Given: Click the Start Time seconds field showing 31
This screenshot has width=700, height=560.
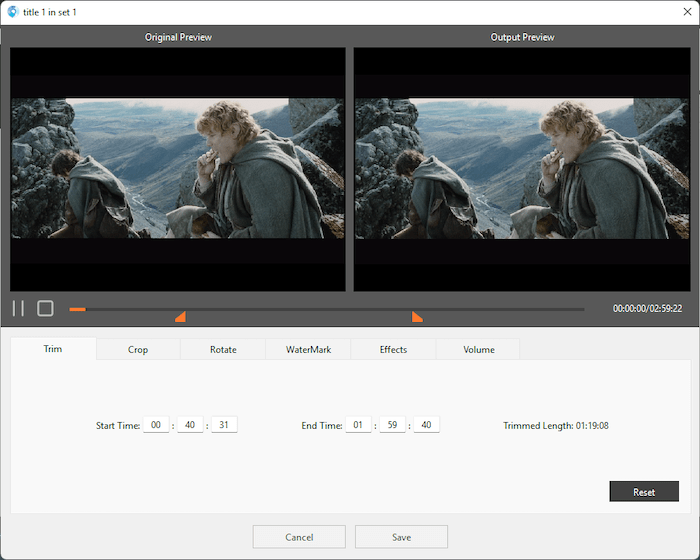Looking at the screenshot, I should (x=224, y=425).
